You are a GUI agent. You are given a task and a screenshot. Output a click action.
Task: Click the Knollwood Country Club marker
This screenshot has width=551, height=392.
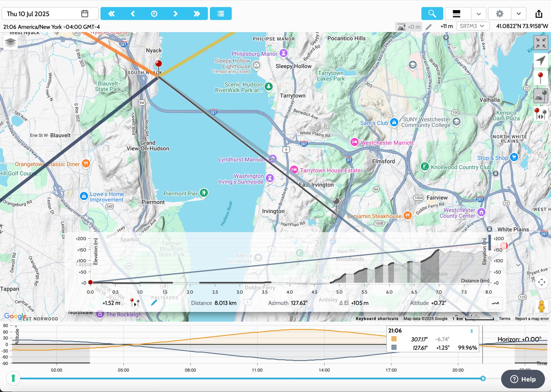(x=425, y=166)
